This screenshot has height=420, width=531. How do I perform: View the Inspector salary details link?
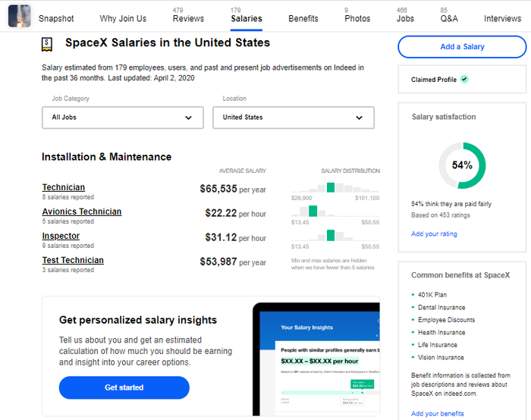pyautogui.click(x=61, y=236)
